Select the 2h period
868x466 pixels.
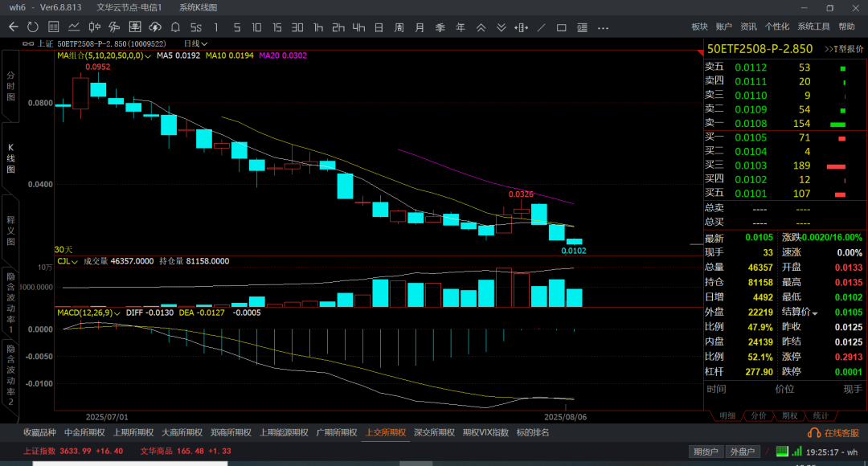coord(338,27)
